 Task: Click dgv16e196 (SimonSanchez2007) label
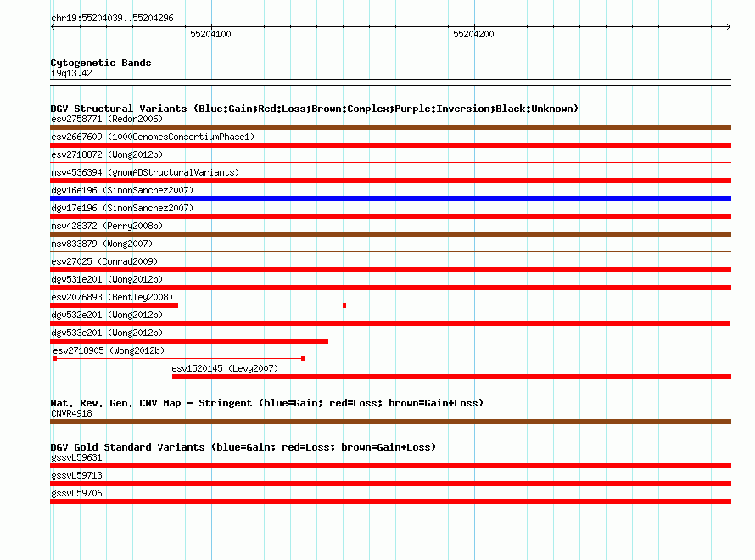tap(122, 190)
